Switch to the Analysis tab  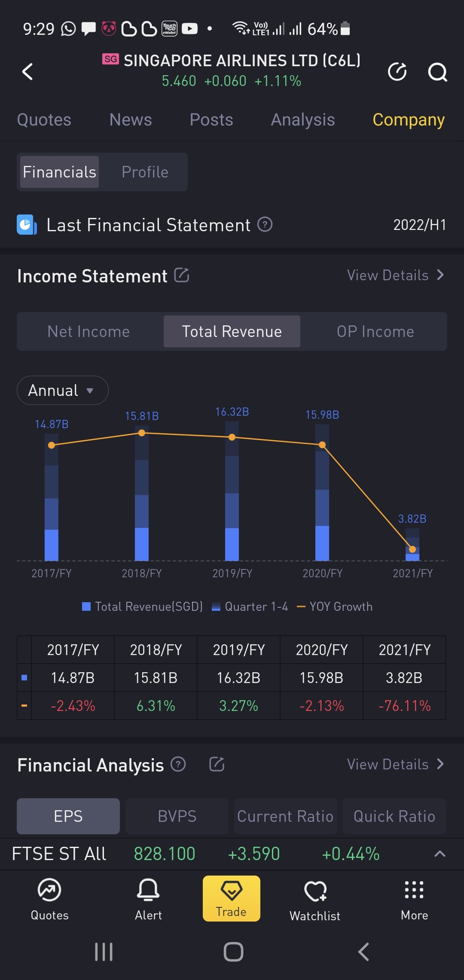click(x=303, y=119)
